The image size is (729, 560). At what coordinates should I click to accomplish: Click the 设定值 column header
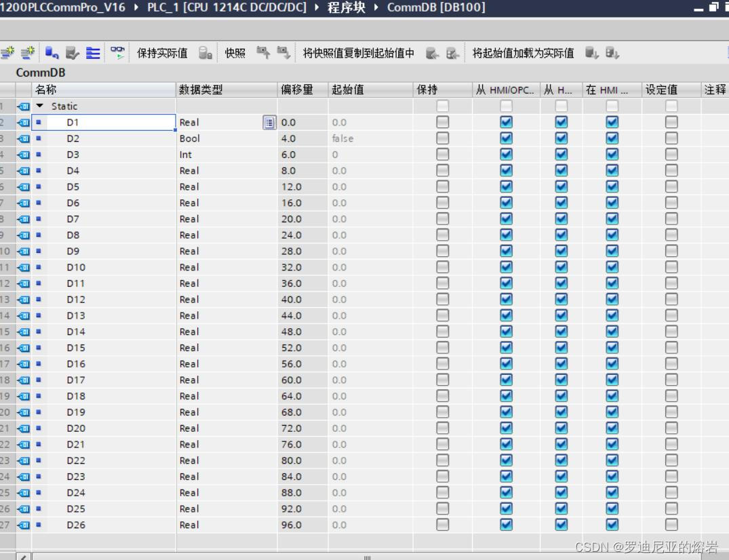coord(671,89)
